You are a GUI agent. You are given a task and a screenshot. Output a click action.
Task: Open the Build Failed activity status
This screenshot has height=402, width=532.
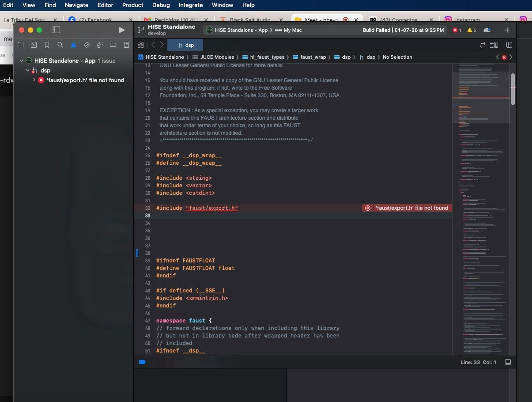pyautogui.click(x=403, y=30)
